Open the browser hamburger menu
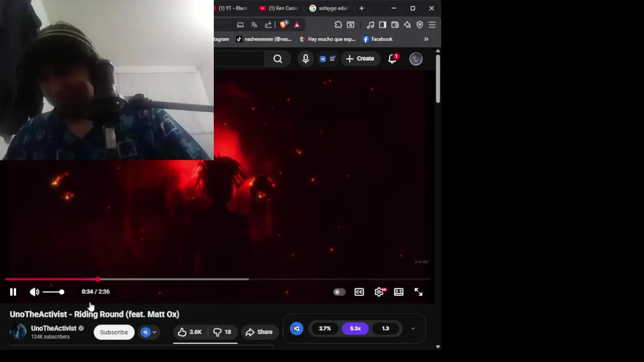The height and width of the screenshot is (362, 644). (432, 25)
